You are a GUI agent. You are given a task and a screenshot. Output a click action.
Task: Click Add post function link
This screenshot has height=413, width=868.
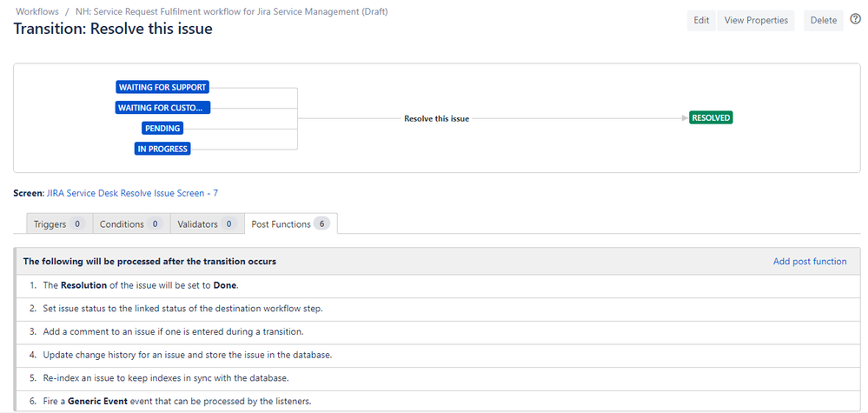(x=809, y=262)
